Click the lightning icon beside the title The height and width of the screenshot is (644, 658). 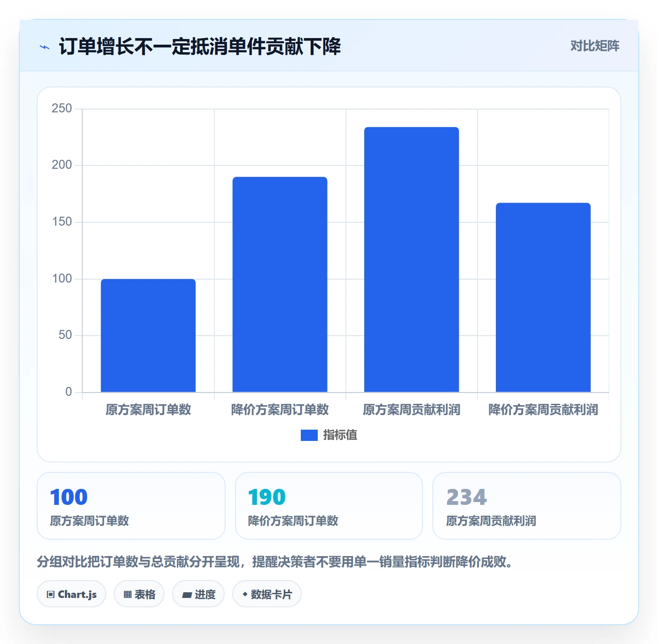pyautogui.click(x=45, y=47)
